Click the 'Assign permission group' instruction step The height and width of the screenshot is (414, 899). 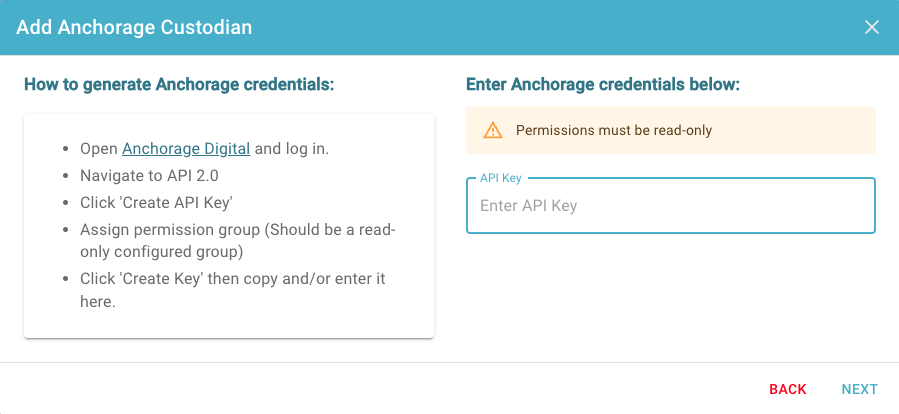[x=238, y=241]
